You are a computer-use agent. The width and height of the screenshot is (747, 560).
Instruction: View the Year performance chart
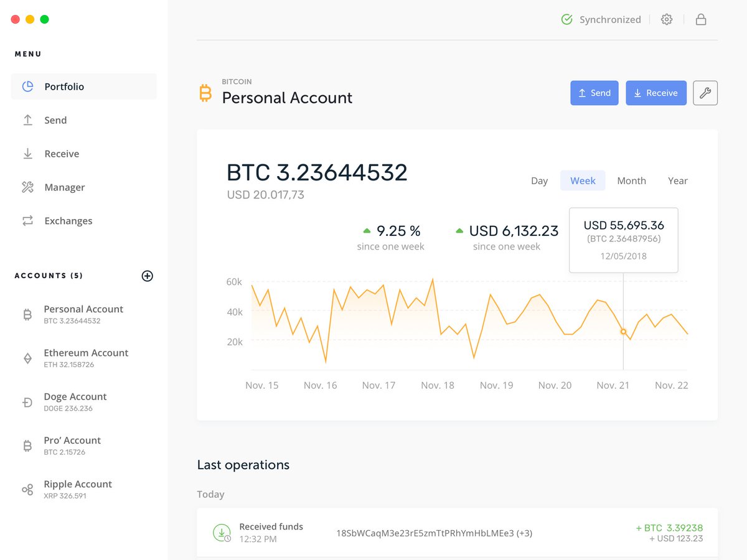[677, 180]
